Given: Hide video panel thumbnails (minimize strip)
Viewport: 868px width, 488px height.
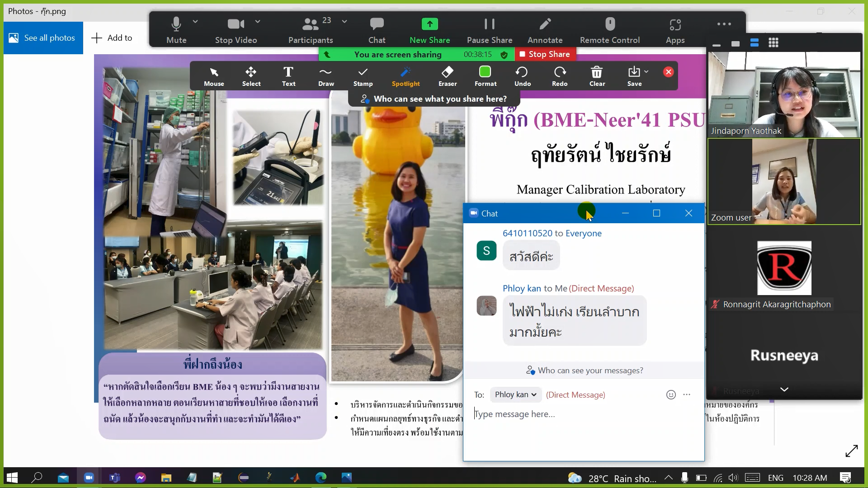Looking at the screenshot, I should (717, 45).
